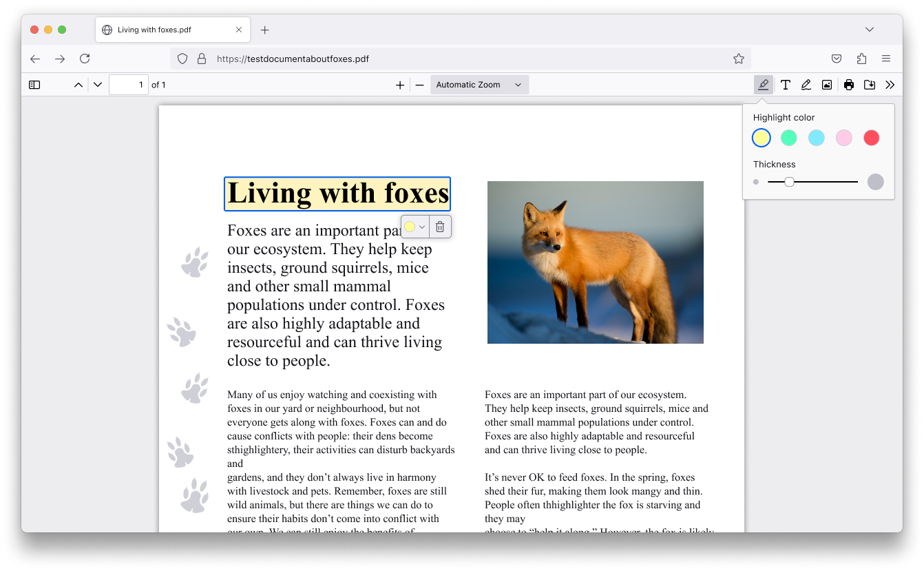The width and height of the screenshot is (924, 571).
Task: Toggle the PDF sidebar panel
Action: click(34, 84)
